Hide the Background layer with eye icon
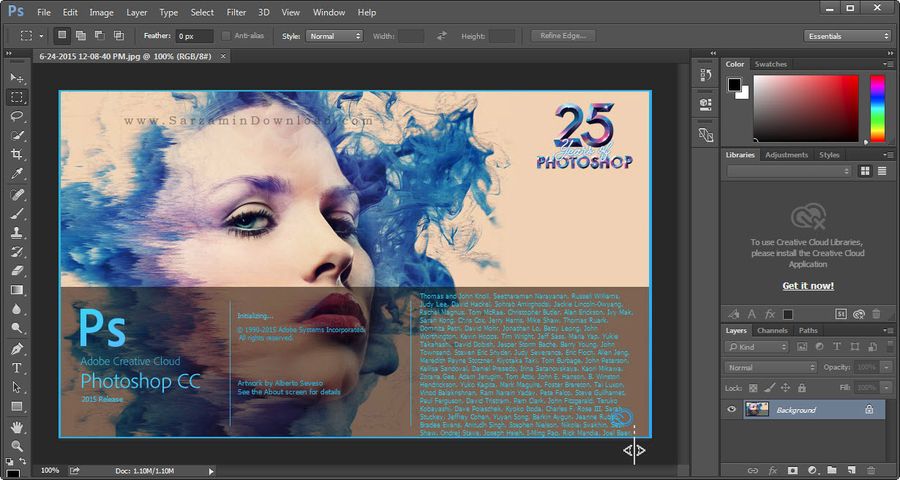Image resolution: width=900 pixels, height=480 pixels. pos(732,410)
